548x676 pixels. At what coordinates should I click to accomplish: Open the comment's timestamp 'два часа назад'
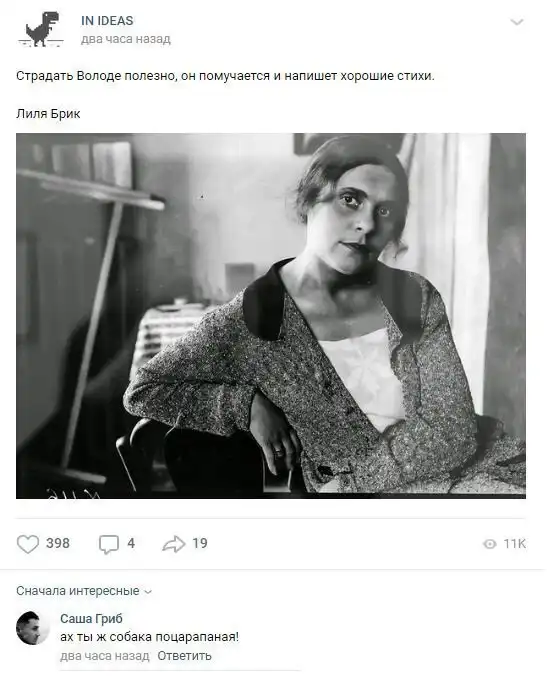pyautogui.click(x=105, y=656)
